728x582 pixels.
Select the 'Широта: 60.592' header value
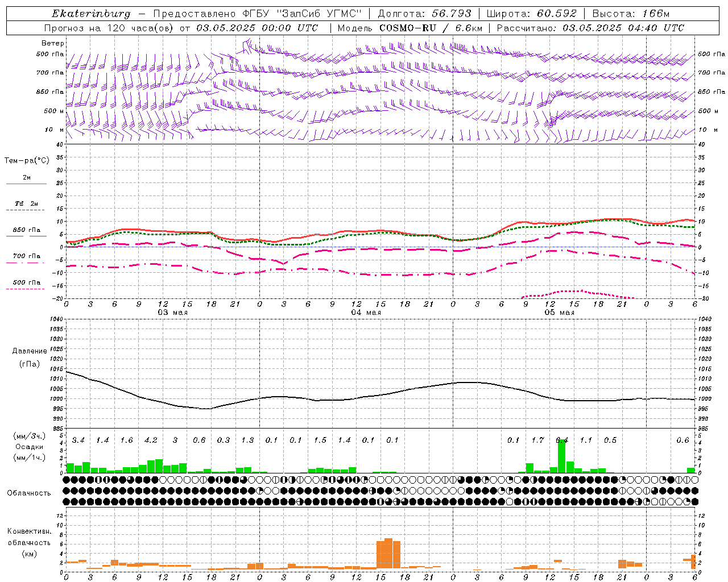[x=531, y=14]
